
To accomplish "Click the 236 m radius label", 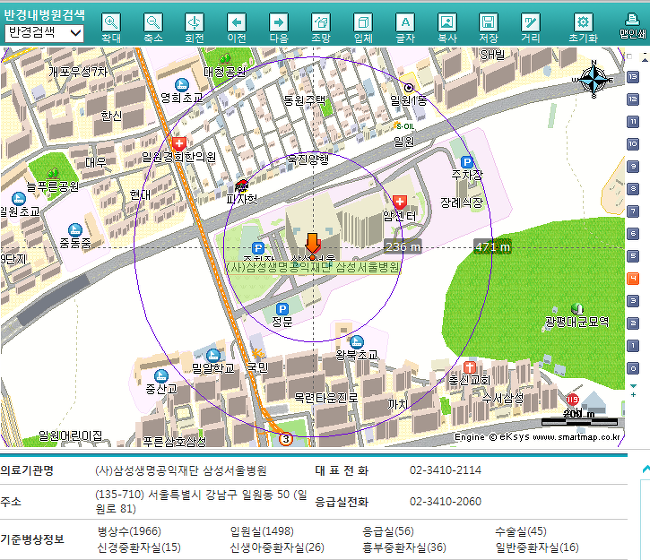I will 403,247.
